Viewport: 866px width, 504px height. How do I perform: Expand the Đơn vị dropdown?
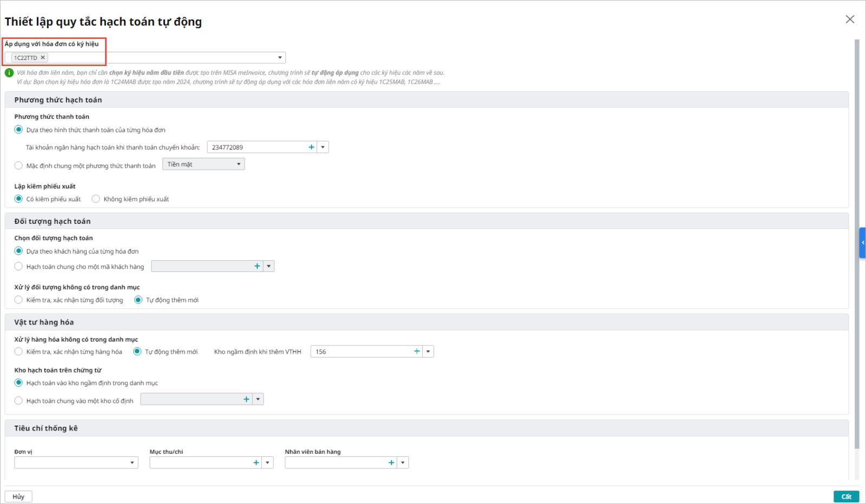pyautogui.click(x=132, y=463)
